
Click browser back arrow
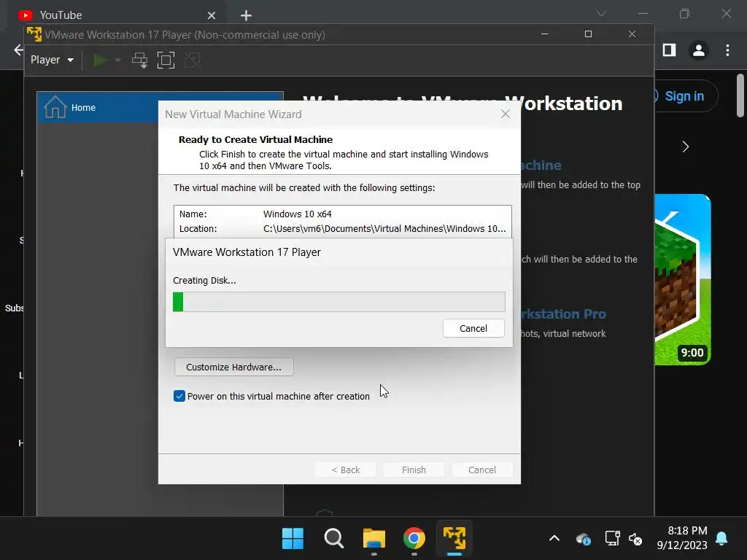pyautogui.click(x=18, y=50)
